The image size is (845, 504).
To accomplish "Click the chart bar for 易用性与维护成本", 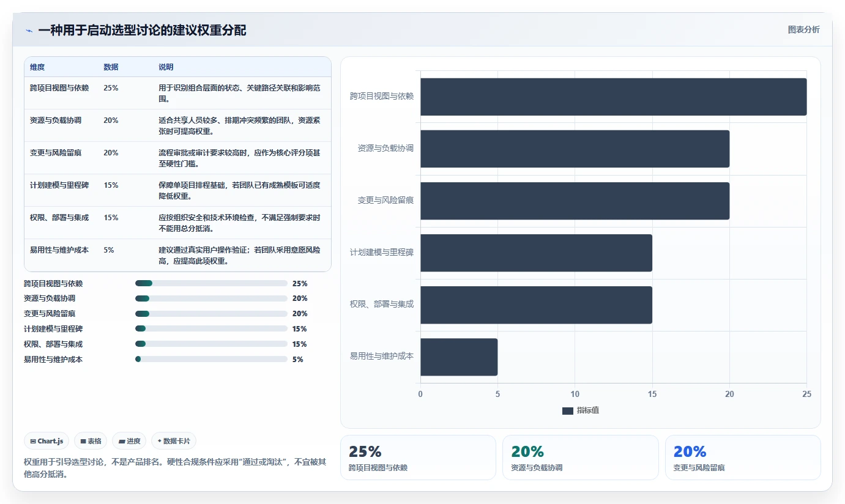I will pos(459,357).
